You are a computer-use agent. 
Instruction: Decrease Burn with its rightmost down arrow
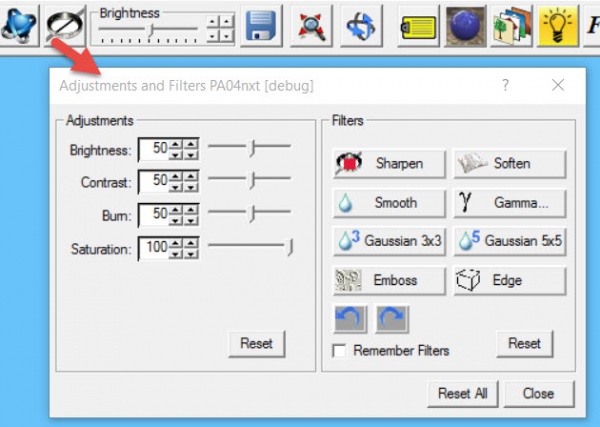[191, 220]
